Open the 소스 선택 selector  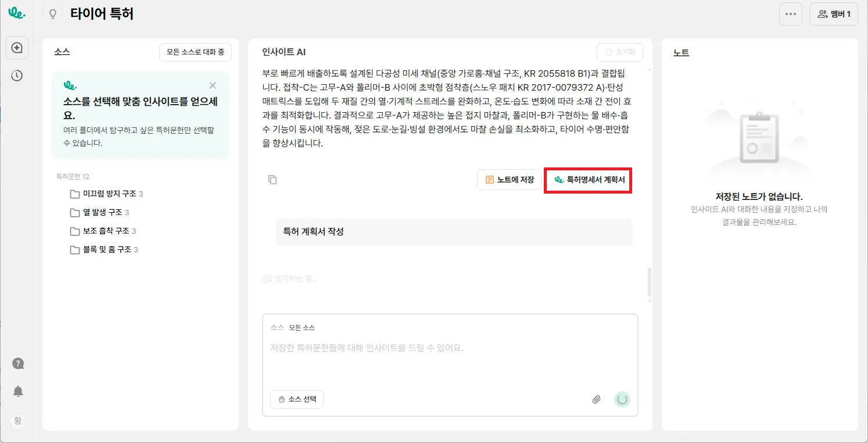[x=296, y=399]
